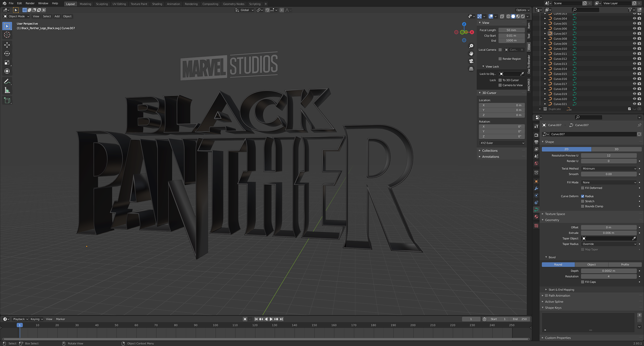Open the Object Data curve properties tab

point(536,209)
